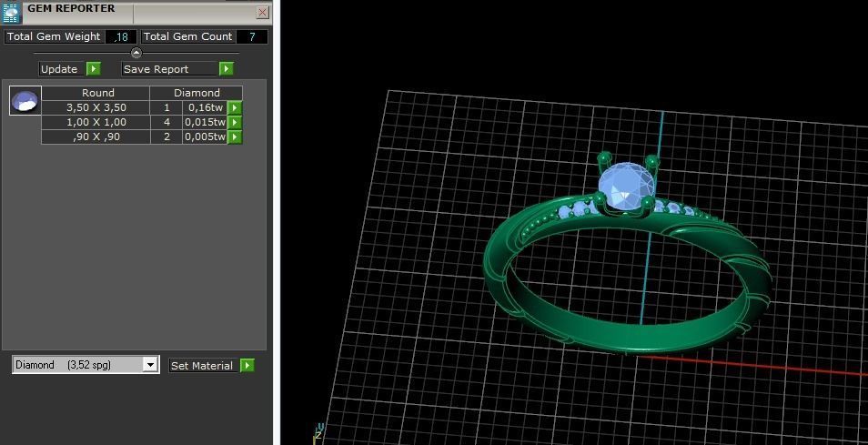Click the Total Gem Weight value field
868x445 pixels.
(x=121, y=37)
